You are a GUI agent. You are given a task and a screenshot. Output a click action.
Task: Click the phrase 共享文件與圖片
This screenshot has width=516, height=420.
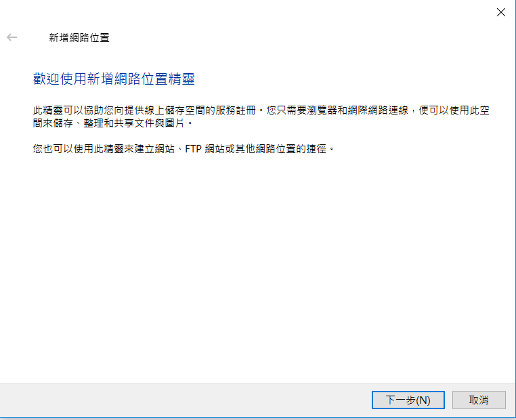click(x=149, y=123)
